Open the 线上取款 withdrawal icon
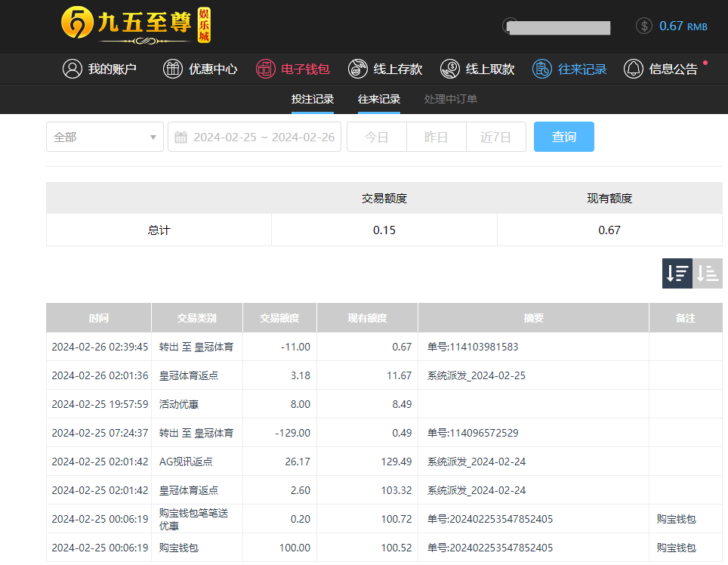 click(x=450, y=69)
